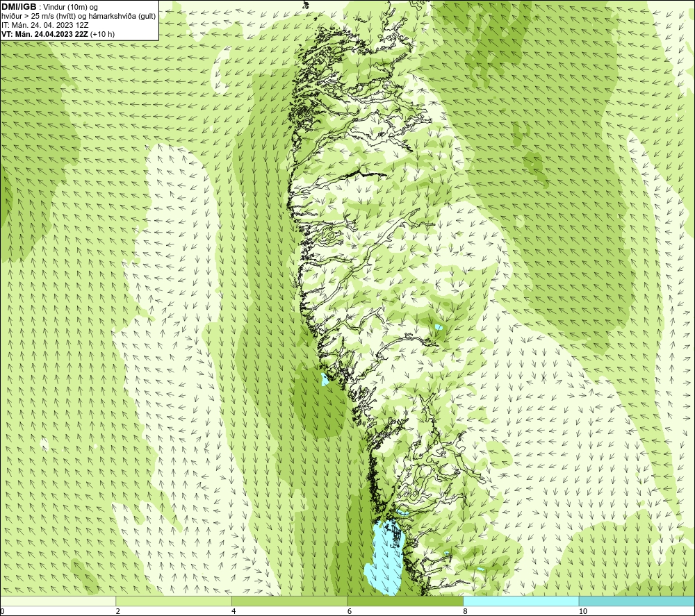
Task: Click the largest cyan high-wind area on map
Action: [x=385, y=559]
